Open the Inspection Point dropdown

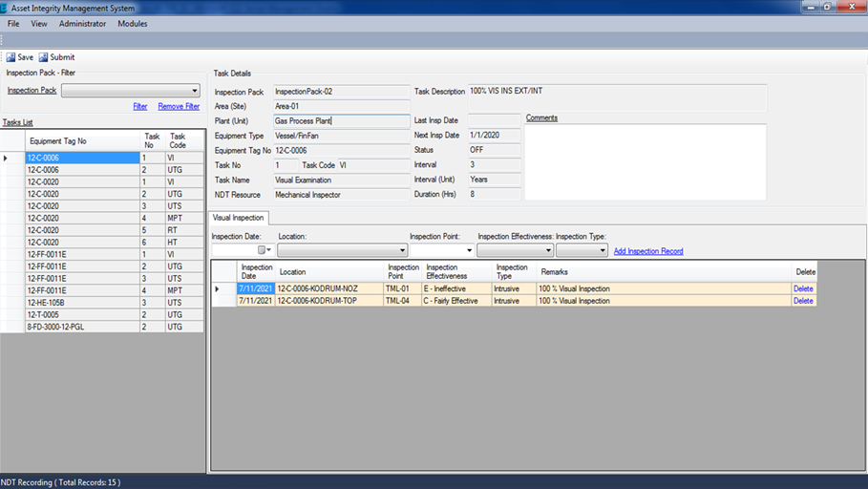(468, 250)
